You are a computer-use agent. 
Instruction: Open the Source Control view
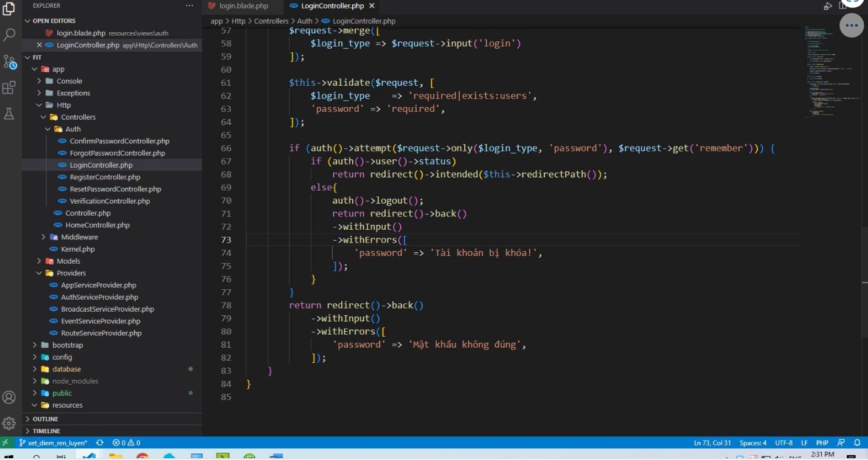click(x=9, y=61)
